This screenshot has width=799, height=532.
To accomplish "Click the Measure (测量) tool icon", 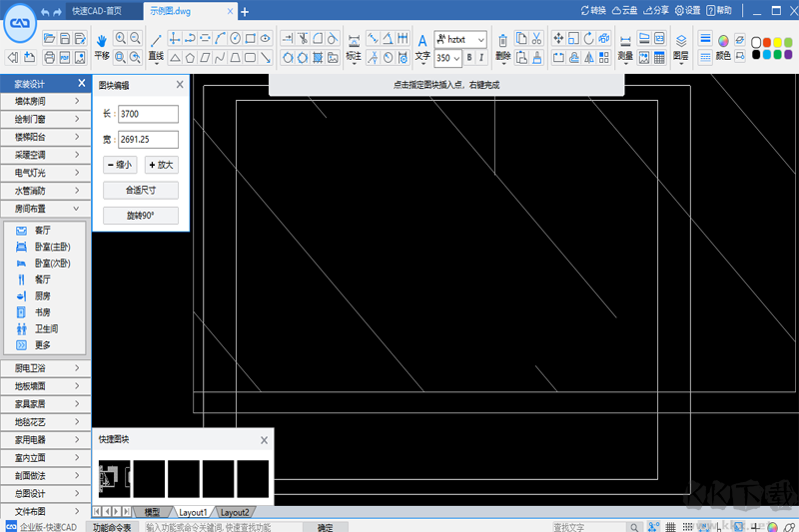I will coord(625,40).
